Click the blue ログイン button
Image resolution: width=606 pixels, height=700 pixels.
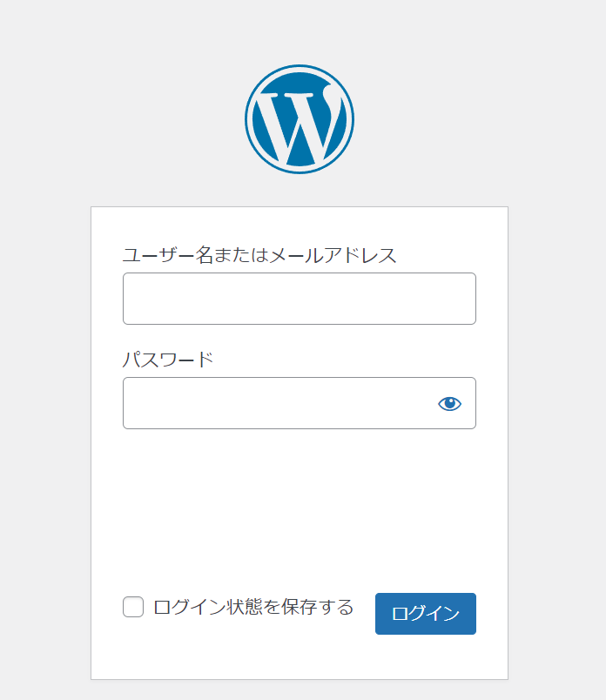[x=426, y=614]
